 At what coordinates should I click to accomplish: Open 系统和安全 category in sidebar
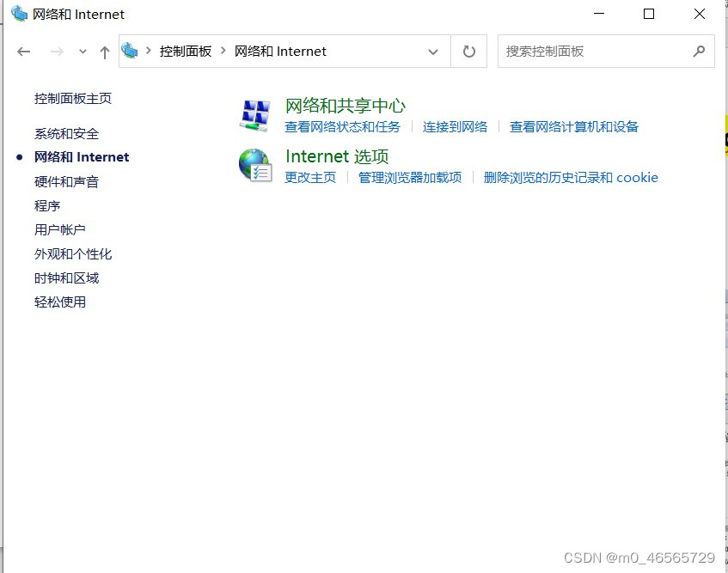[x=66, y=134]
